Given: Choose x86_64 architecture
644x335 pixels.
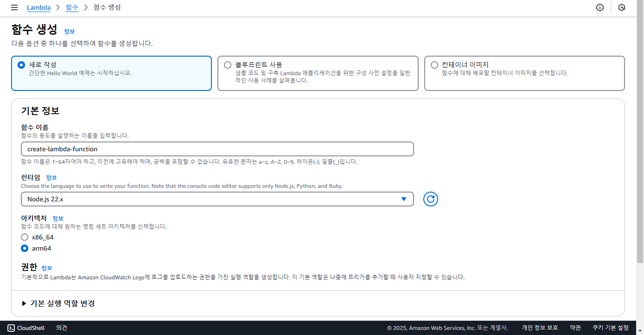Looking at the screenshot, I should (x=25, y=237).
